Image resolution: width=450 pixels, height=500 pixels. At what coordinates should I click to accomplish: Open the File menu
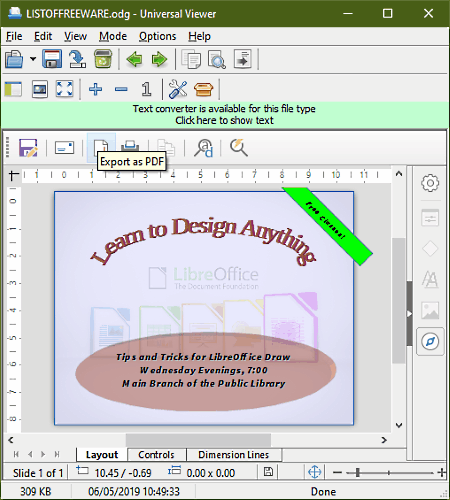tap(14, 36)
